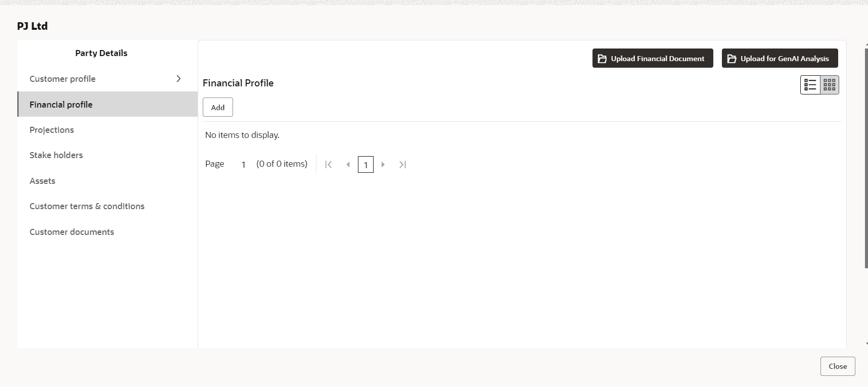Open Projections section
Screen dimensions: 868x387
[x=107, y=130]
